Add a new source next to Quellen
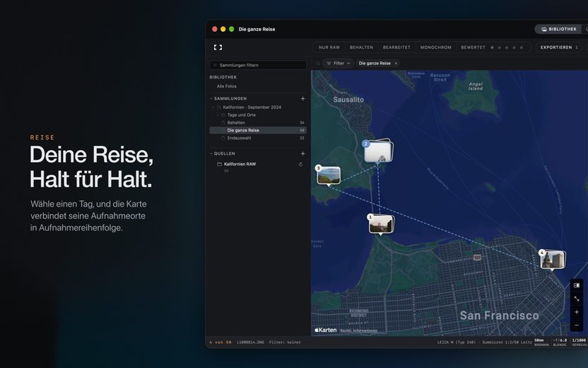 302,154
